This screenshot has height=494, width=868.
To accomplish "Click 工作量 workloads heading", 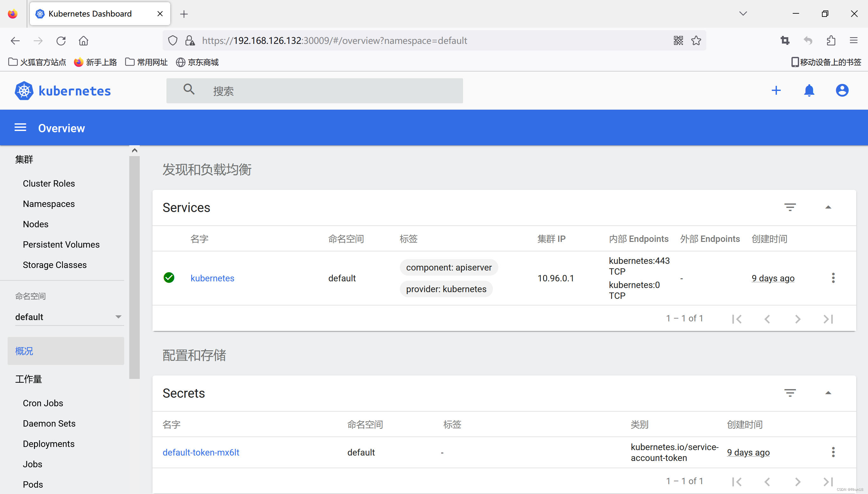I will pos(29,379).
